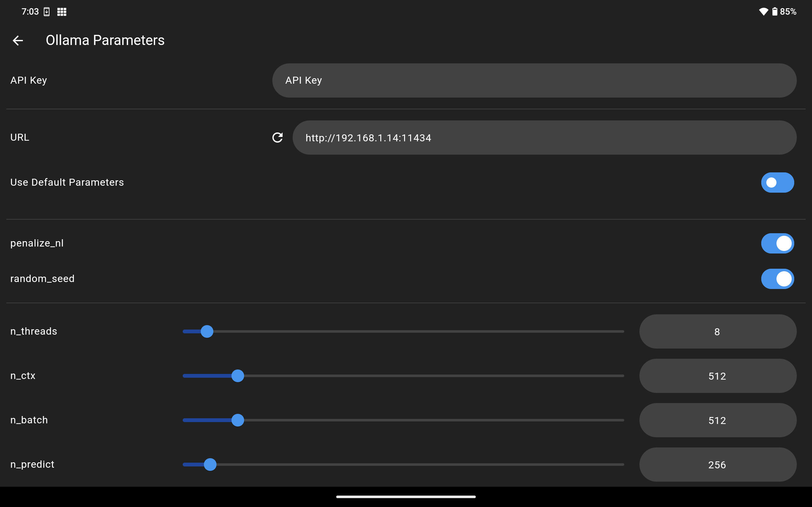Viewport: 812px width, 507px height.
Task: Select the n_threads value box showing 8
Action: [717, 331]
